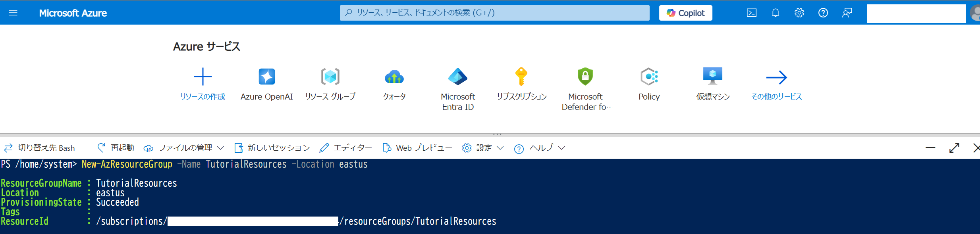
Task: Click the ResourceId path text
Action: [296, 221]
